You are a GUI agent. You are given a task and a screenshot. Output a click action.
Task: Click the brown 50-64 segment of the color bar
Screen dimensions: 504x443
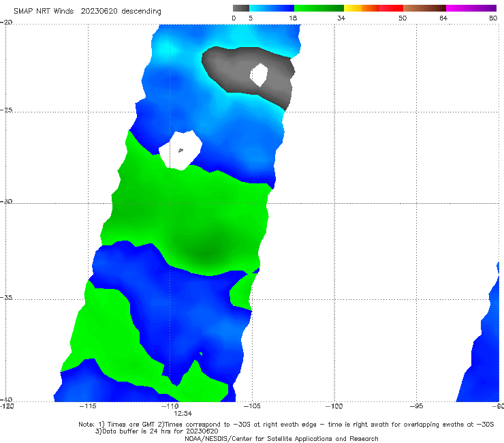424,8
